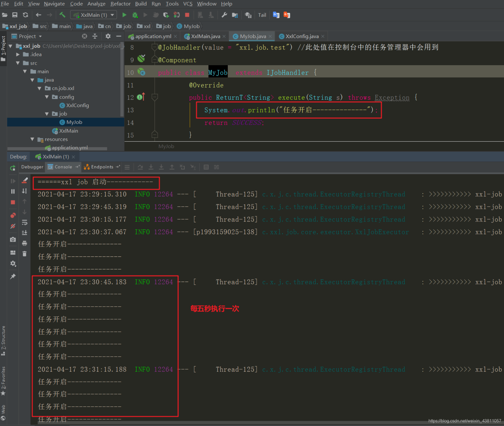Print console output with the printer icon

(25, 243)
